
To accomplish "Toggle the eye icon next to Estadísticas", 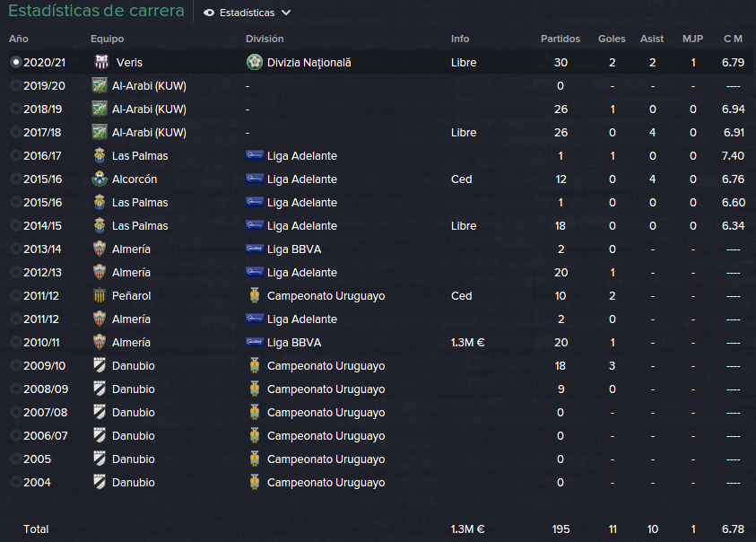I will 209,13.
